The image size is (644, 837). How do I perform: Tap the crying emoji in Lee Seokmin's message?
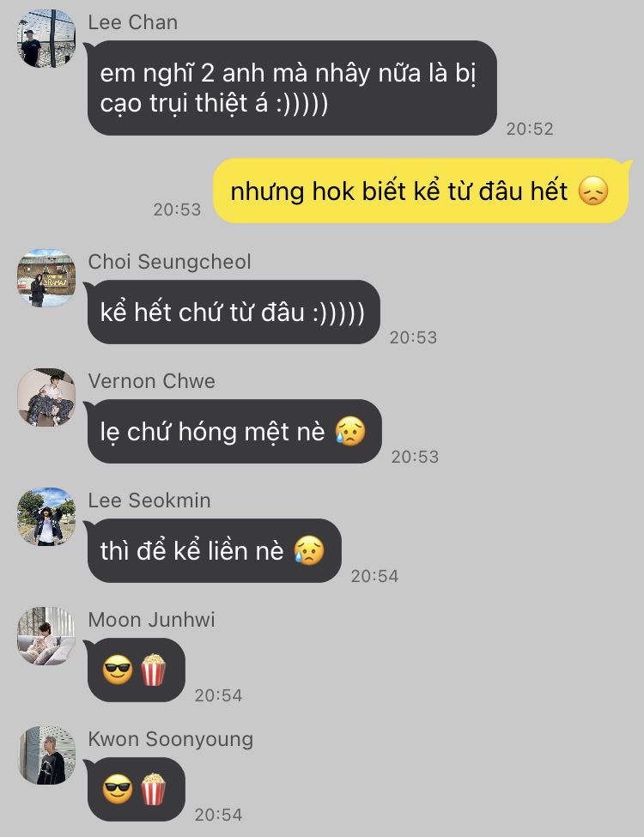pyautogui.click(x=309, y=550)
